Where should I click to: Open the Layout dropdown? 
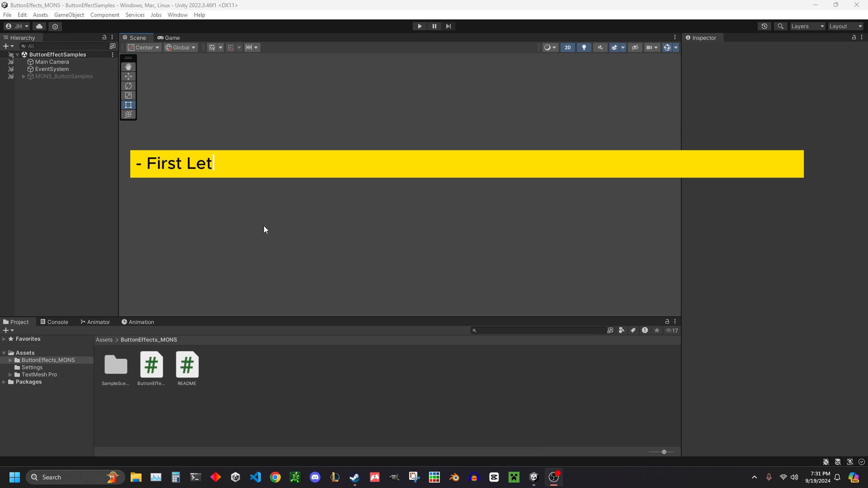coord(845,26)
